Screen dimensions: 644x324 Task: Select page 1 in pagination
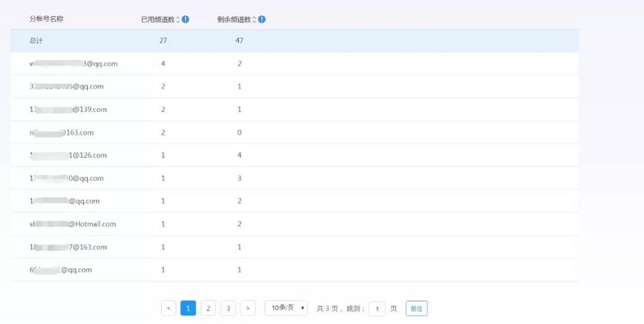tap(188, 308)
